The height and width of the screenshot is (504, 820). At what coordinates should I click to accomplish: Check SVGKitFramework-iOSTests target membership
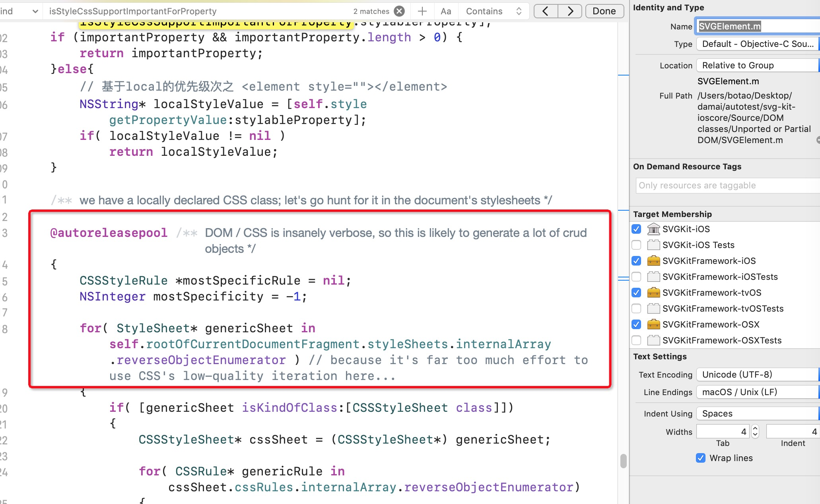click(x=636, y=277)
